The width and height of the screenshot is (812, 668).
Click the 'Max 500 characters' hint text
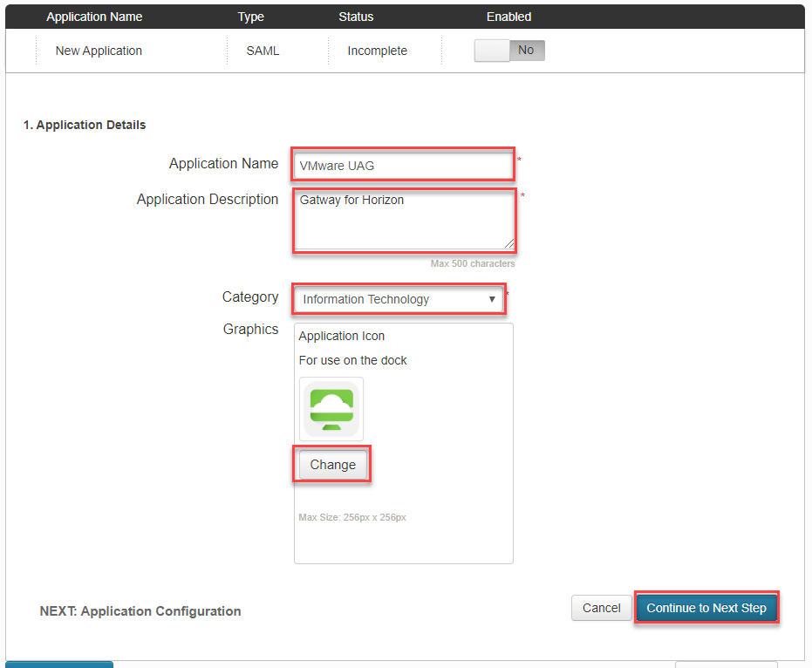[x=473, y=263]
